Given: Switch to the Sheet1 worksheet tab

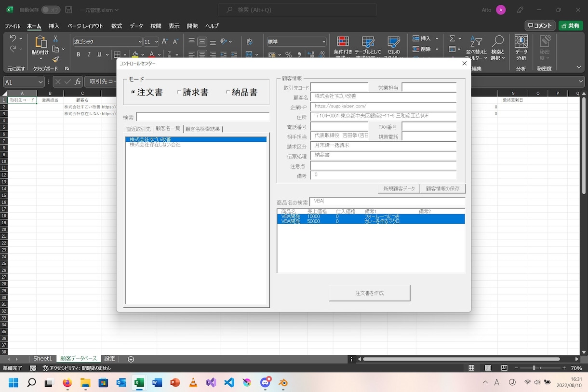Looking at the screenshot, I should 42,359.
